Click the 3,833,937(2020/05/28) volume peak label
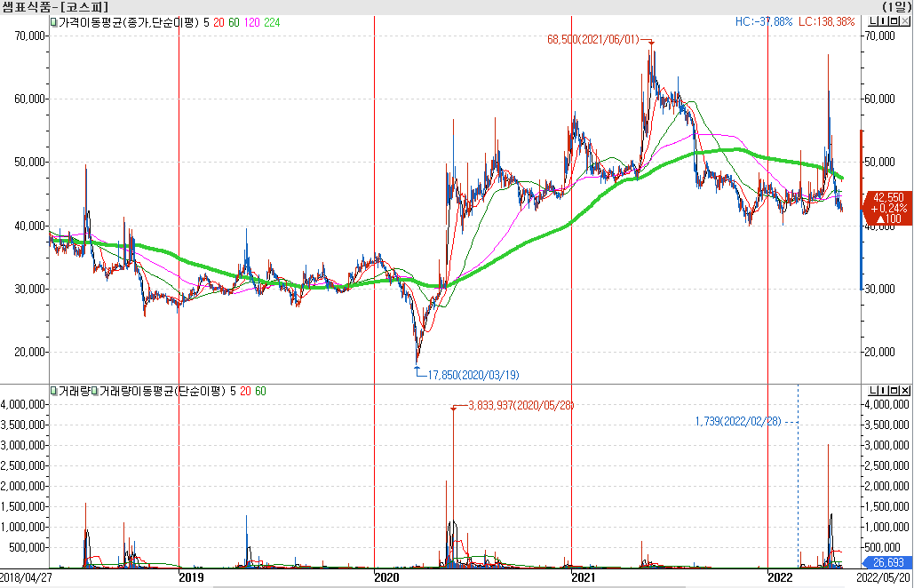The image size is (914, 588). (x=521, y=405)
